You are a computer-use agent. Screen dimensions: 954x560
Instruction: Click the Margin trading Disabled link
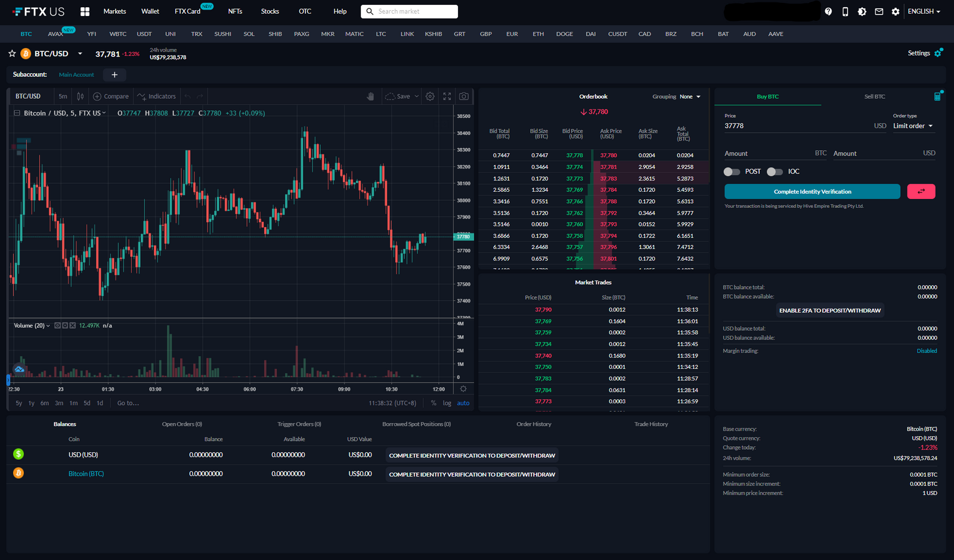[927, 351]
